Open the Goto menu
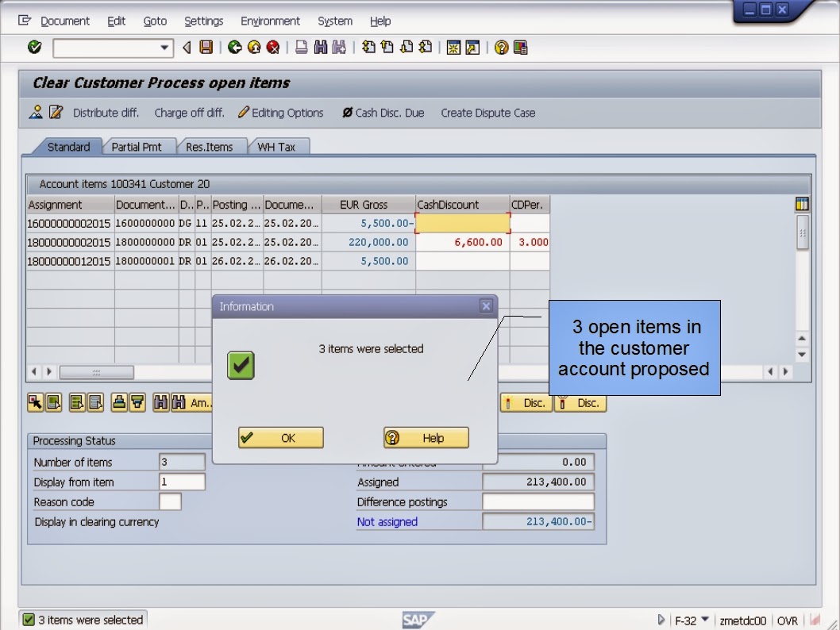This screenshot has height=630, width=840. click(155, 21)
